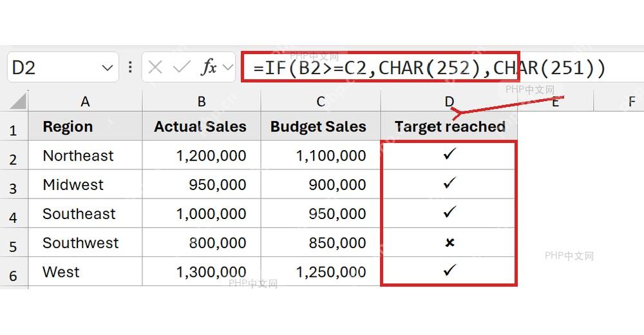
Task: Select the Northeast cell
Action: [x=85, y=155]
